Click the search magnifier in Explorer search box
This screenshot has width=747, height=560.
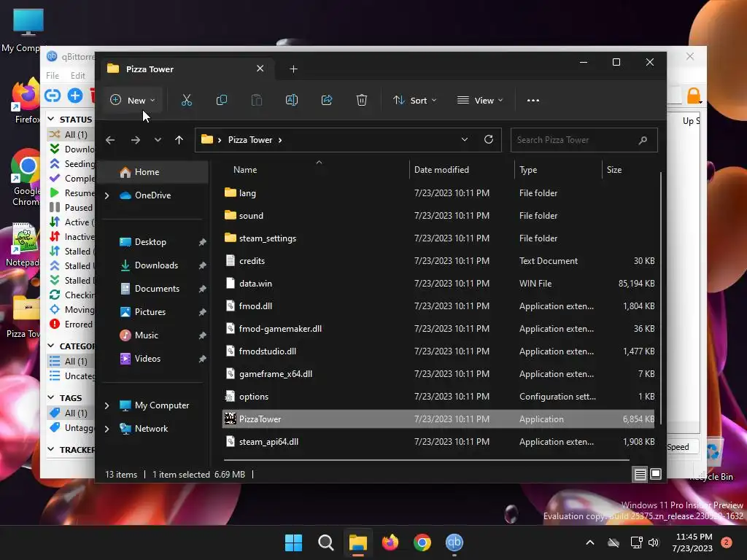[643, 140]
